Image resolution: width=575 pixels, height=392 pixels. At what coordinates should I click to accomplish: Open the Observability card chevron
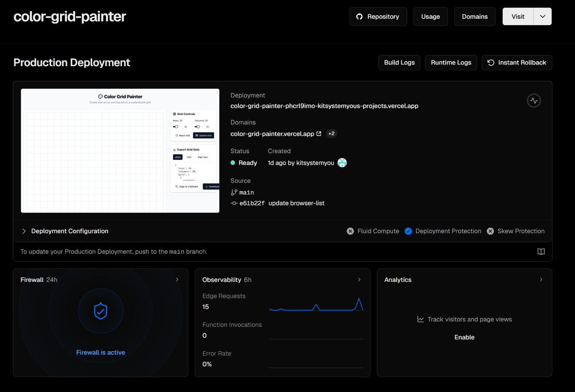point(359,280)
